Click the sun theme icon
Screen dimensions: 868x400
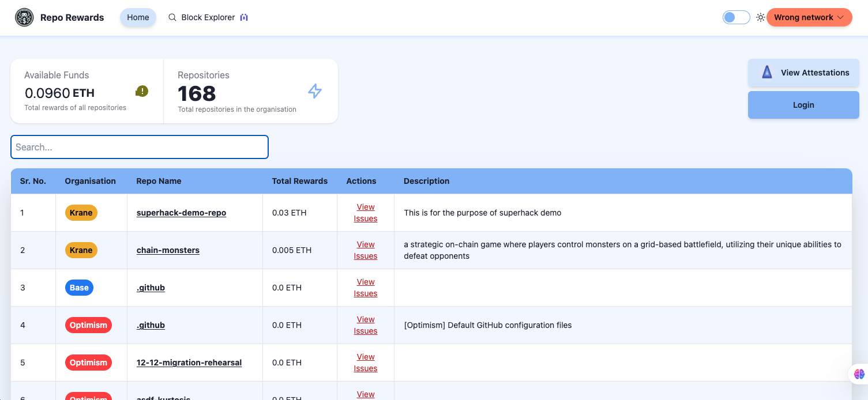[x=761, y=17]
